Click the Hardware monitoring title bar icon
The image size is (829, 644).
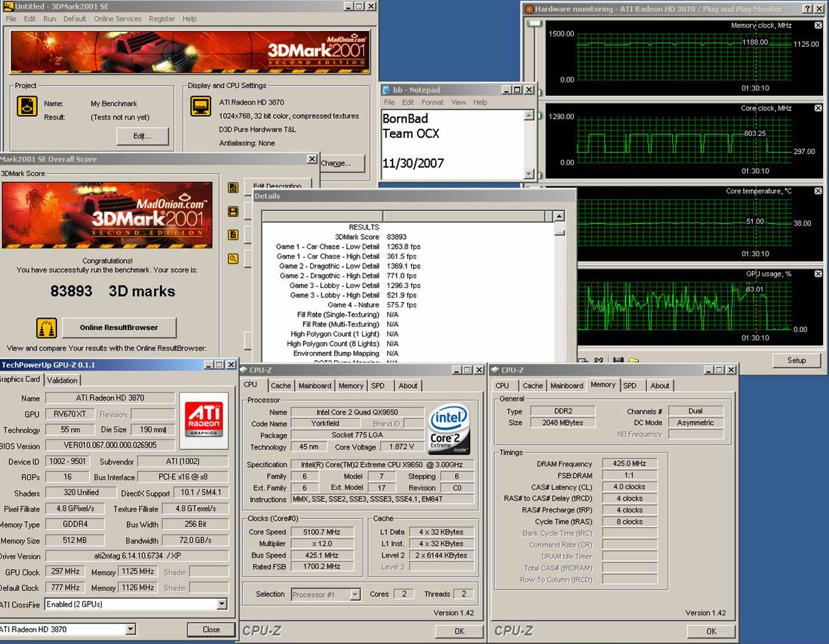click(529, 9)
